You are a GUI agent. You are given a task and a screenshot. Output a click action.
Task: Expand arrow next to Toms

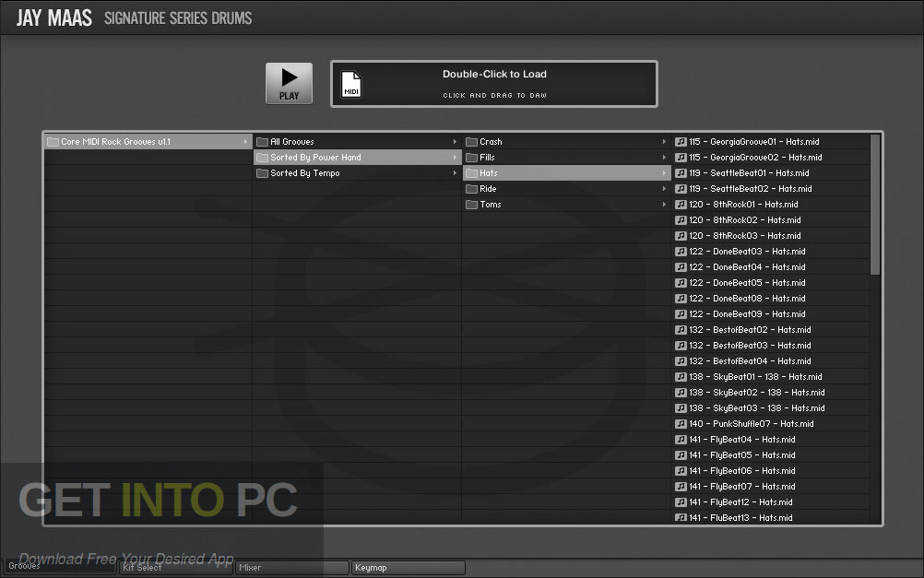coord(664,205)
